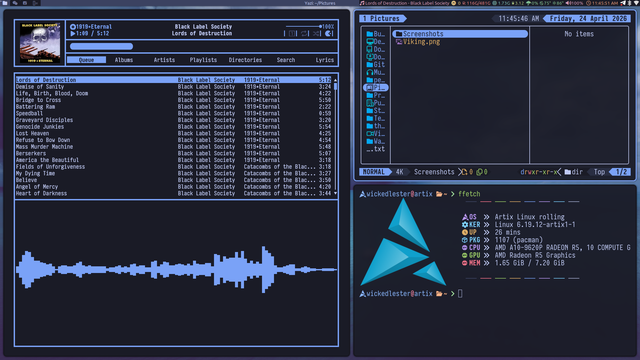This screenshot has width=640, height=360.
Task: Click the queue scrollbar up arrow
Action: (x=336, y=80)
